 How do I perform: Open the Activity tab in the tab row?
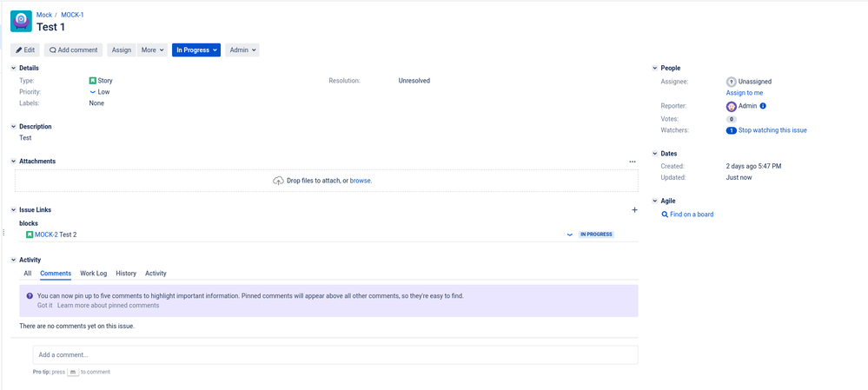(156, 274)
